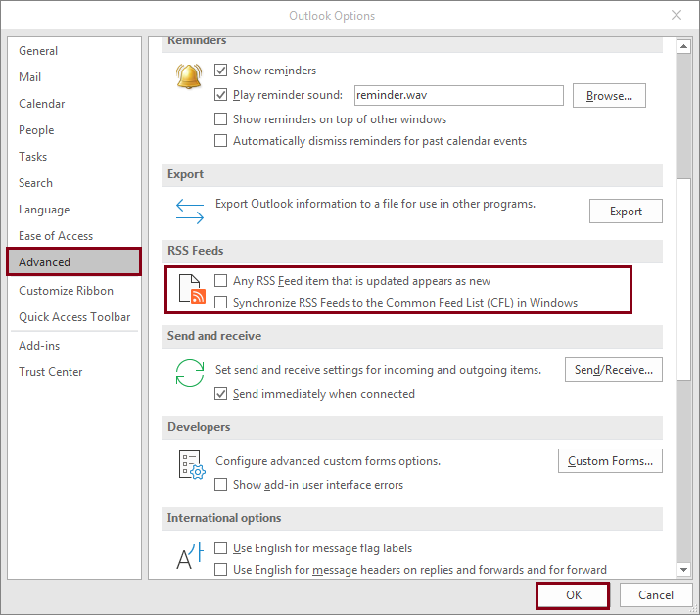Screen dimensions: 700x615
Task: Confirm with the OK button
Action: pyautogui.click(x=573, y=595)
